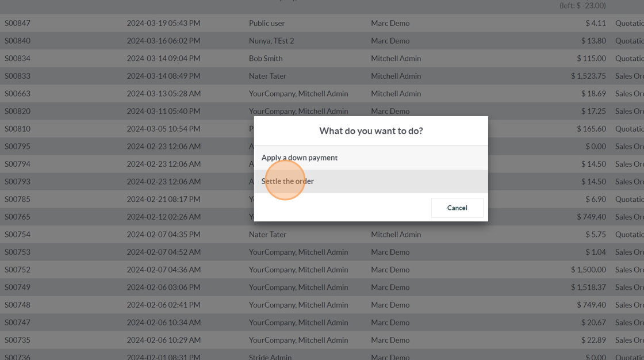Click total $ 1,500.00

pyautogui.click(x=588, y=270)
